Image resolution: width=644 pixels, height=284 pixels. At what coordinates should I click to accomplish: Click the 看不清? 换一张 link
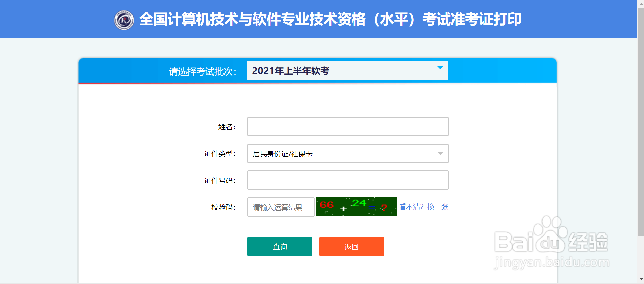pos(423,207)
